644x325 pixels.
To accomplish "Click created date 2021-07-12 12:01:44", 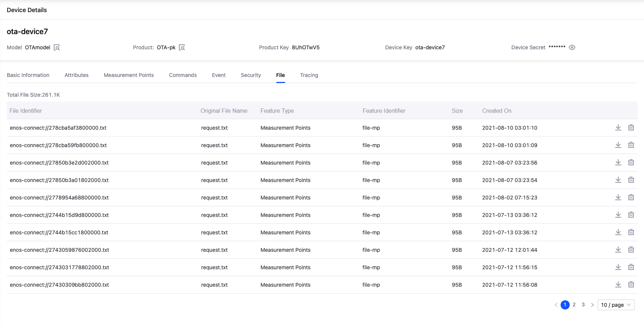I will click(510, 250).
